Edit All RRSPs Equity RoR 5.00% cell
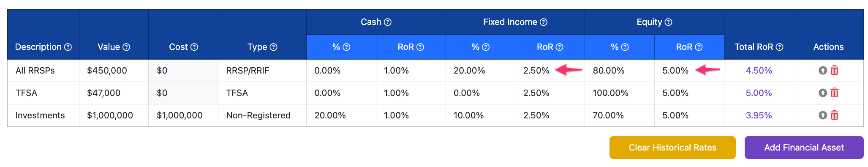Image resolution: width=868 pixels, height=167 pixels. 689,71
